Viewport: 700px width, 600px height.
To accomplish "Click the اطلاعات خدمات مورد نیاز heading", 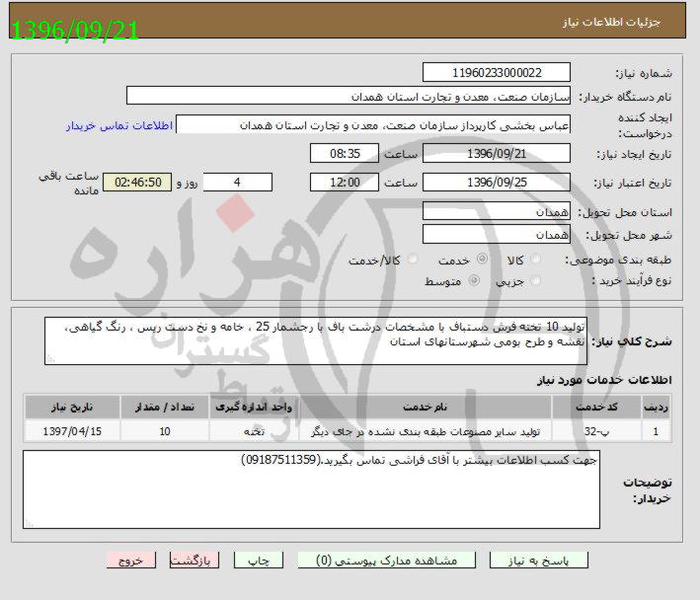I will coord(604,380).
